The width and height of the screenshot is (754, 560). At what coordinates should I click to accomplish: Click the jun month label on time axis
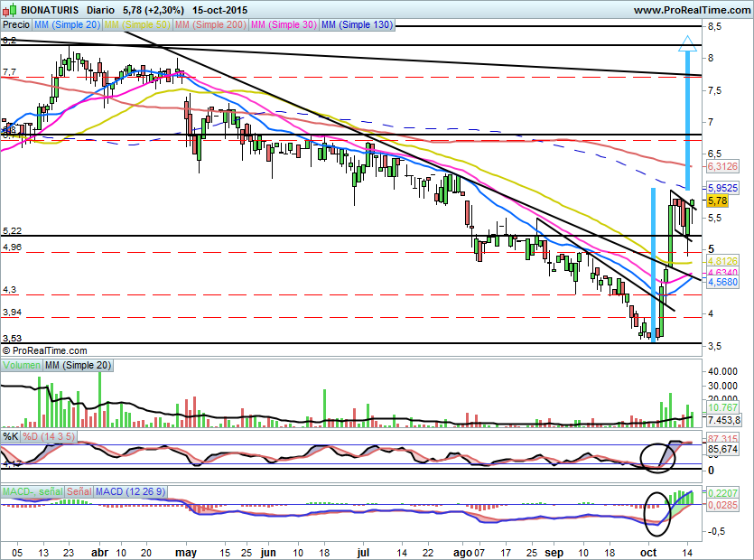click(x=268, y=553)
